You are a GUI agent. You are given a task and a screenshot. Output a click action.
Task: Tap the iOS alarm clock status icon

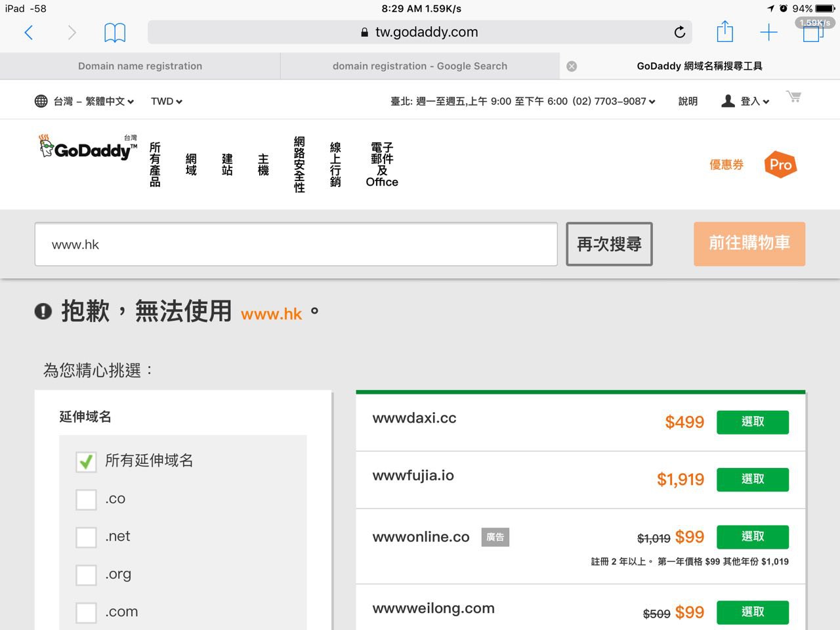click(783, 9)
